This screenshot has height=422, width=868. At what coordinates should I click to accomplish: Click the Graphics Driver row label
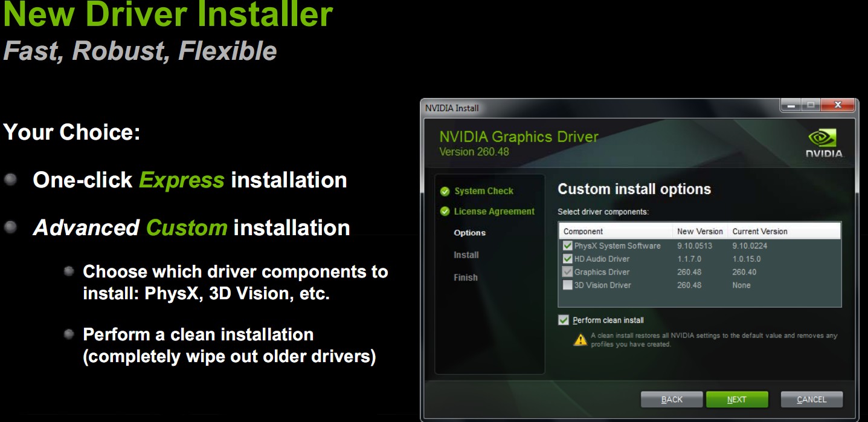(602, 272)
